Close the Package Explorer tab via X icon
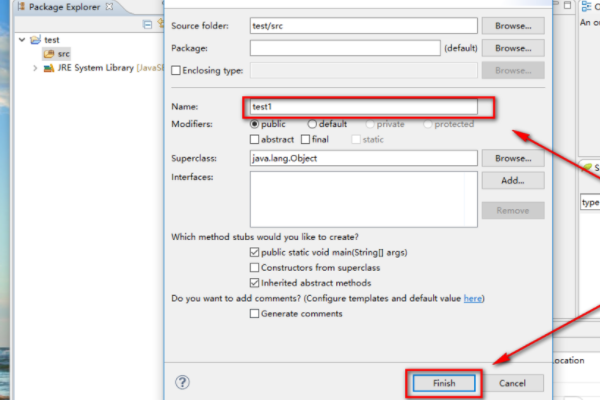Viewport: 600px width, 400px height. [109, 7]
